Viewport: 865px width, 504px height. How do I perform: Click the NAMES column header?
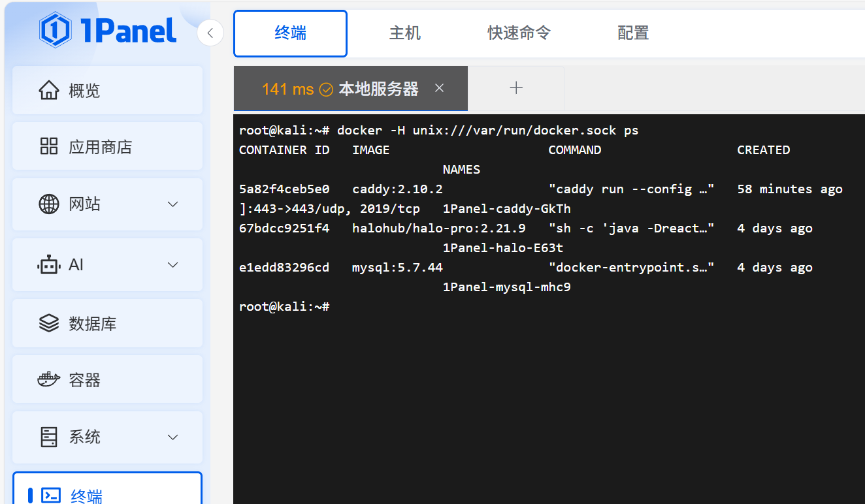pyautogui.click(x=461, y=170)
